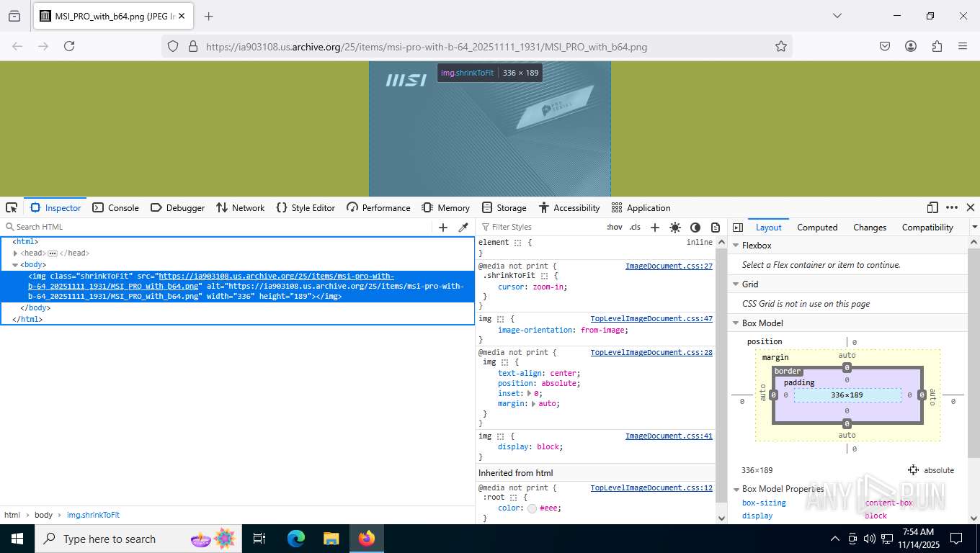Collapse the Grid section
This screenshot has width=980, height=553.
click(x=736, y=284)
